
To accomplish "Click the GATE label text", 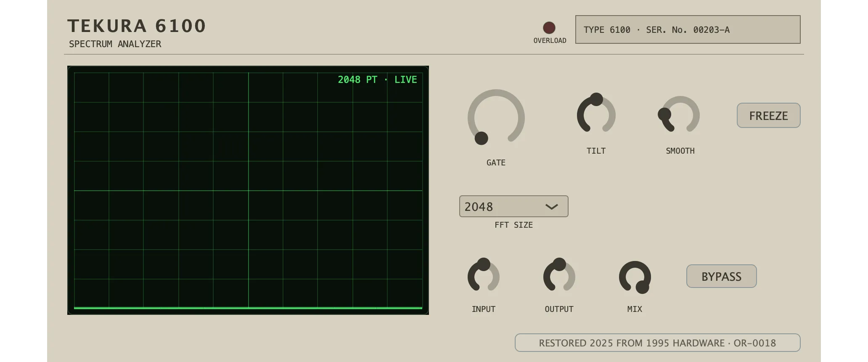I will coord(496,162).
